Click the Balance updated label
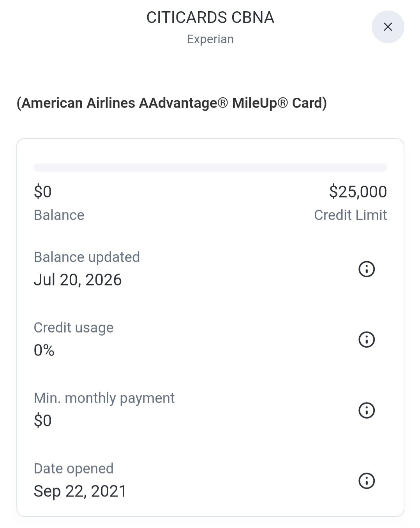Image resolution: width=420 pixels, height=528 pixels. click(x=86, y=257)
